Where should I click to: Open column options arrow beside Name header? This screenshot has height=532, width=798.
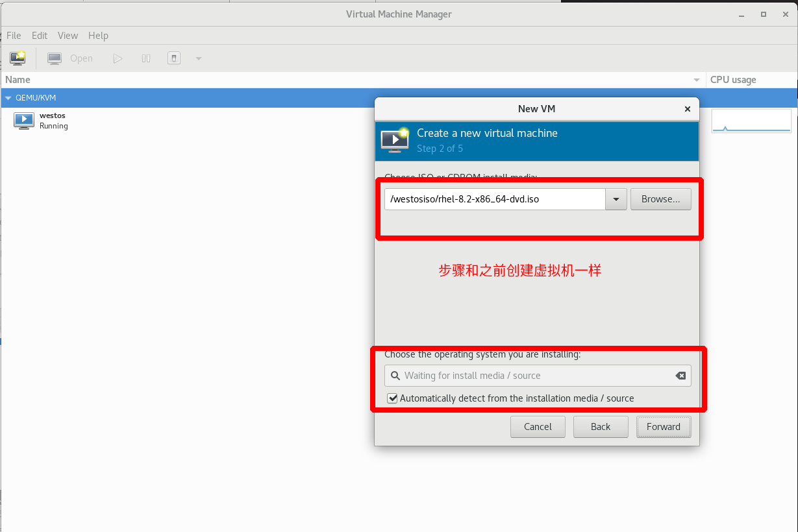click(x=697, y=80)
